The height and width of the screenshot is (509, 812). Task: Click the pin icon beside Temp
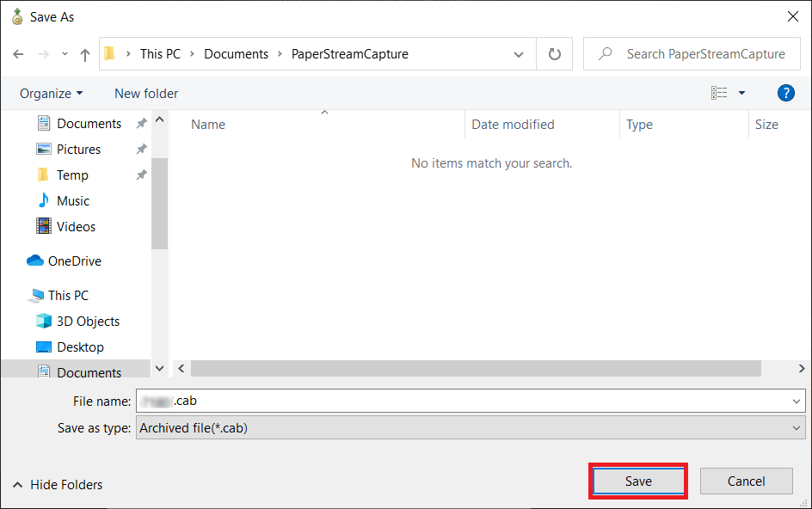pos(141,175)
